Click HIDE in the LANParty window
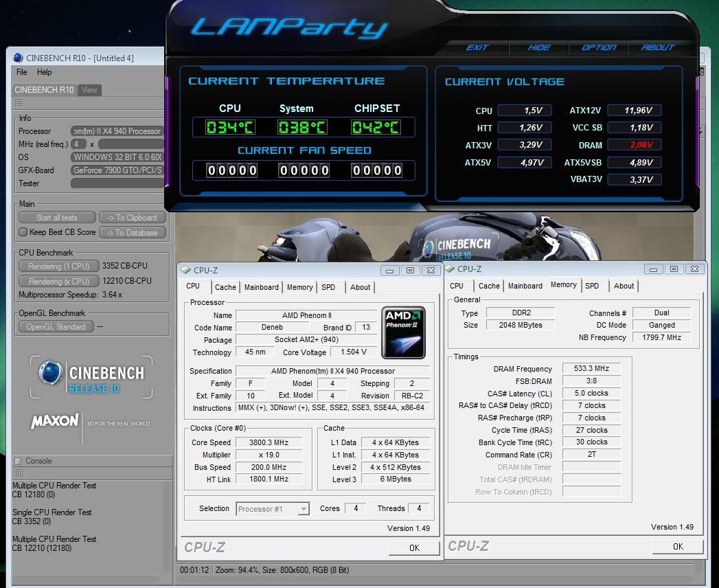Viewport: 719px width, 588px height. click(x=539, y=47)
